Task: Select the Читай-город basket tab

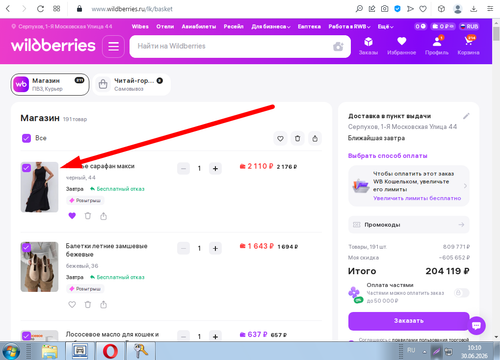Action: click(132, 84)
